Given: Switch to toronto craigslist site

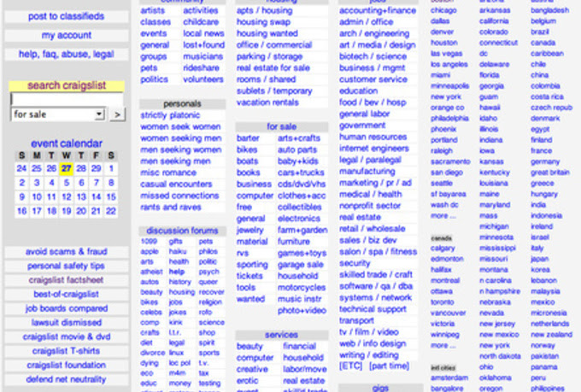Looking at the screenshot, I should click(x=442, y=302).
